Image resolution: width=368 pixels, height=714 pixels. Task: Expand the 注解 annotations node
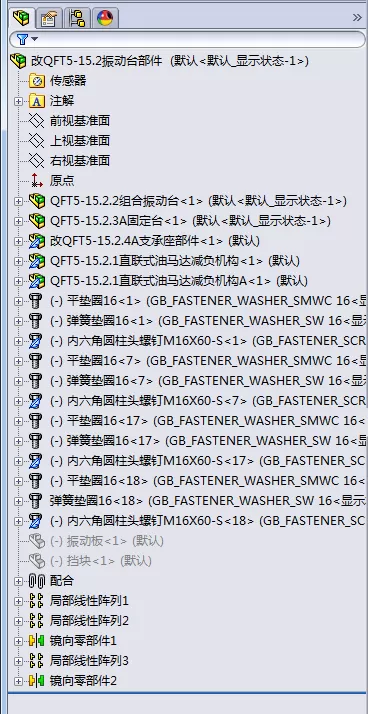(x=18, y=101)
